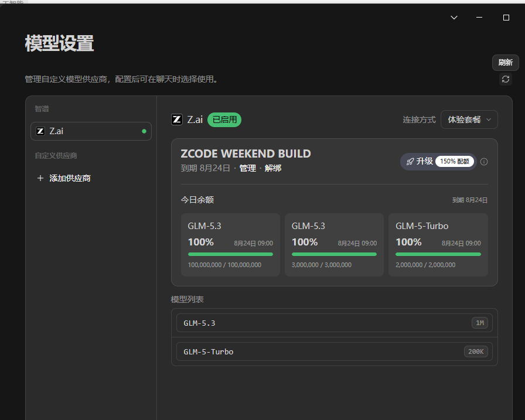525x420 pixels.
Task: Click the 已启用 status badge
Action: click(x=224, y=119)
